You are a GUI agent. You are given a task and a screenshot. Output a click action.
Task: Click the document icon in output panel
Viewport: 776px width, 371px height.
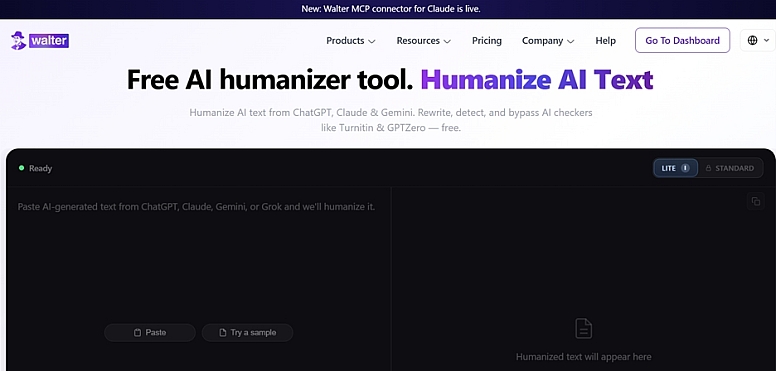pyautogui.click(x=583, y=329)
